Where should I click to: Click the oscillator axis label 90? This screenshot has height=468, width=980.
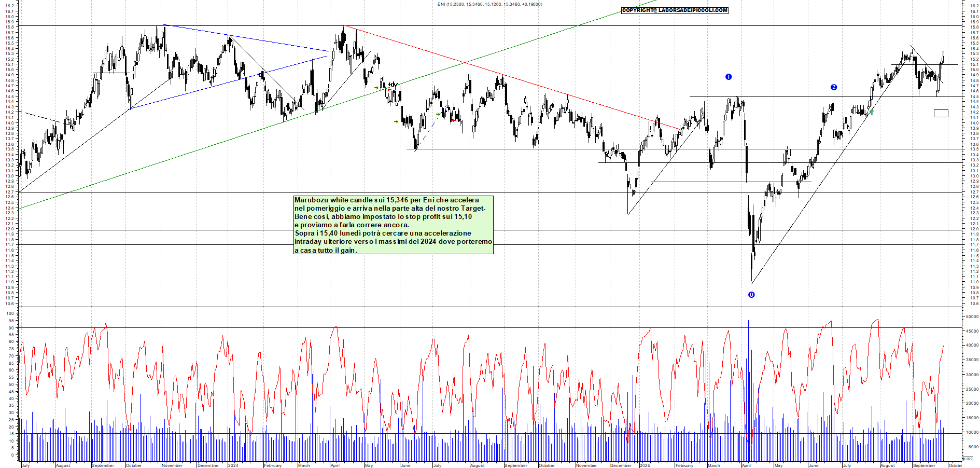(x=11, y=328)
